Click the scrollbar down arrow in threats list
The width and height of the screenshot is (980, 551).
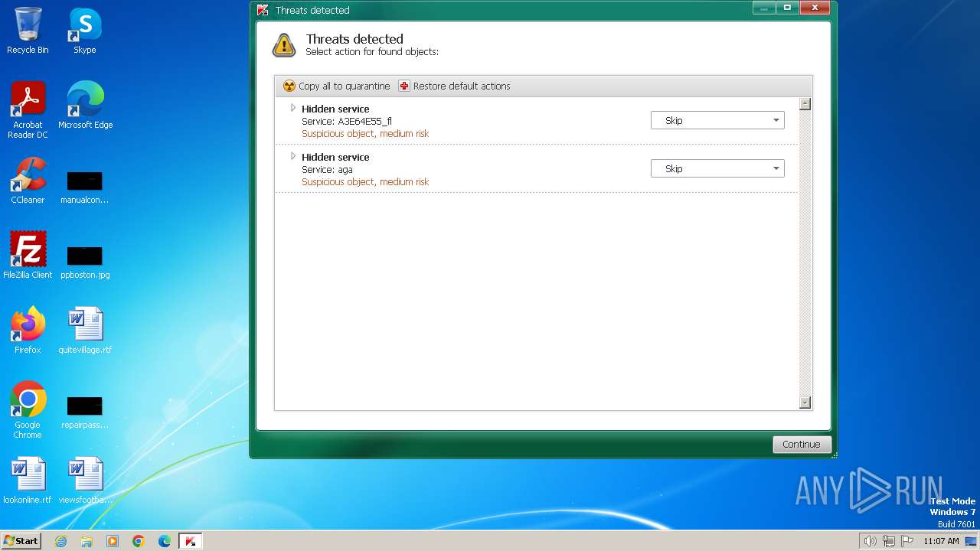(805, 403)
